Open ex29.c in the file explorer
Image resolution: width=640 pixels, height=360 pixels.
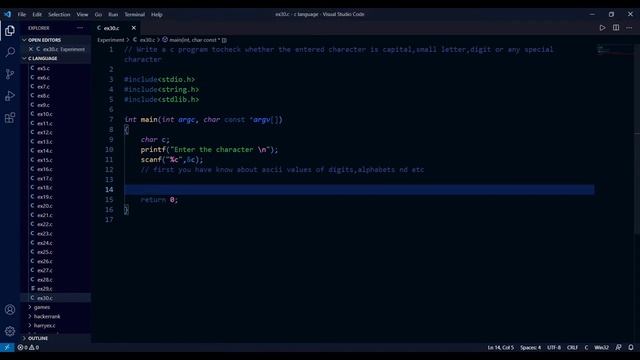pos(44,289)
